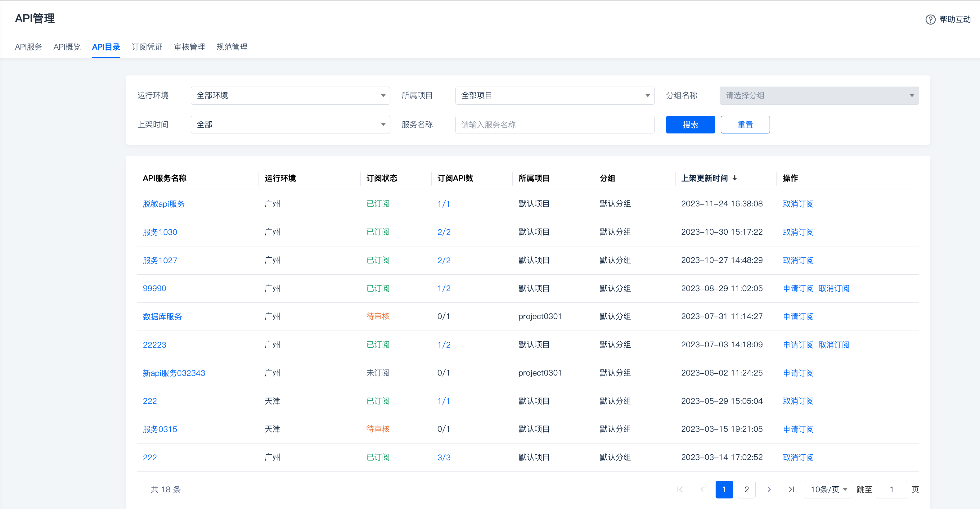The height and width of the screenshot is (509, 980).
Task: Click the 重置 button
Action: 745,124
